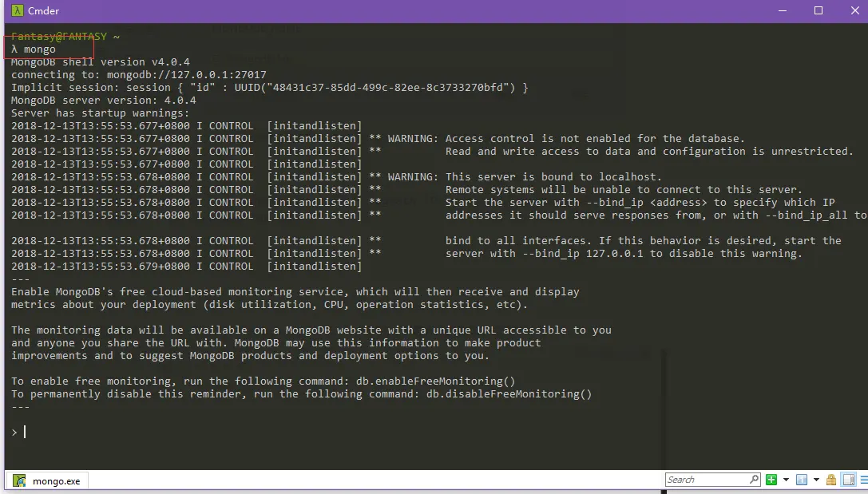Open dropdown beside consoles list icon
The image size is (868, 494).
pos(816,480)
